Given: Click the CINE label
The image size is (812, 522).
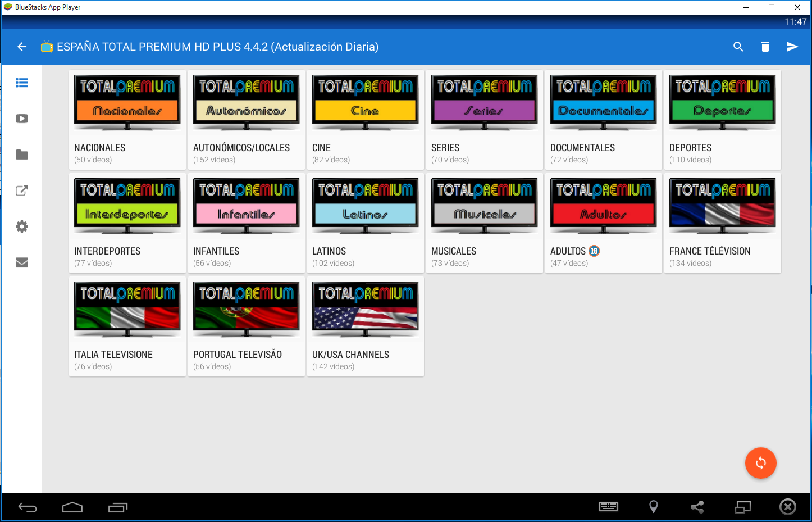Looking at the screenshot, I should pos(321,148).
